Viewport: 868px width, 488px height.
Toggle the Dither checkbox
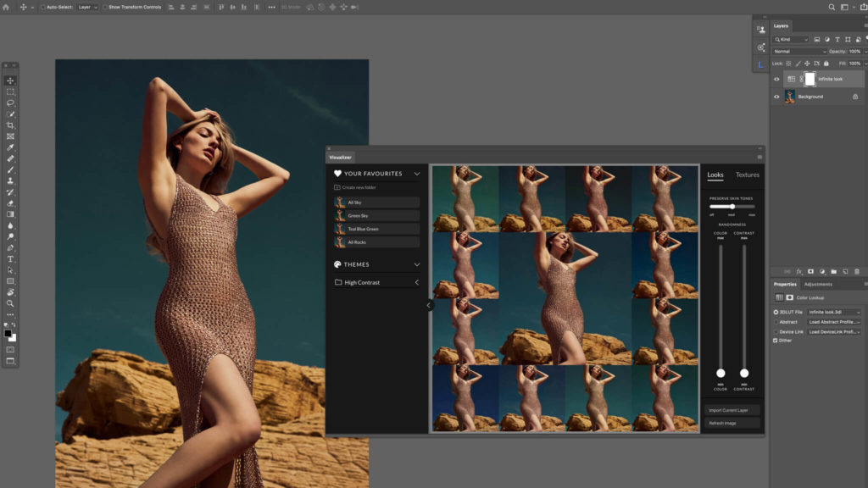pos(776,341)
